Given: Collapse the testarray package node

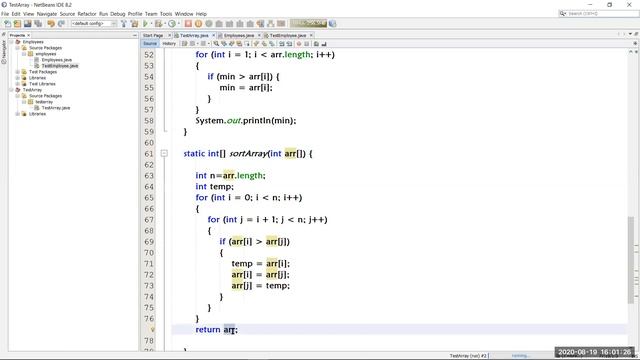Looking at the screenshot, I should [24, 102].
